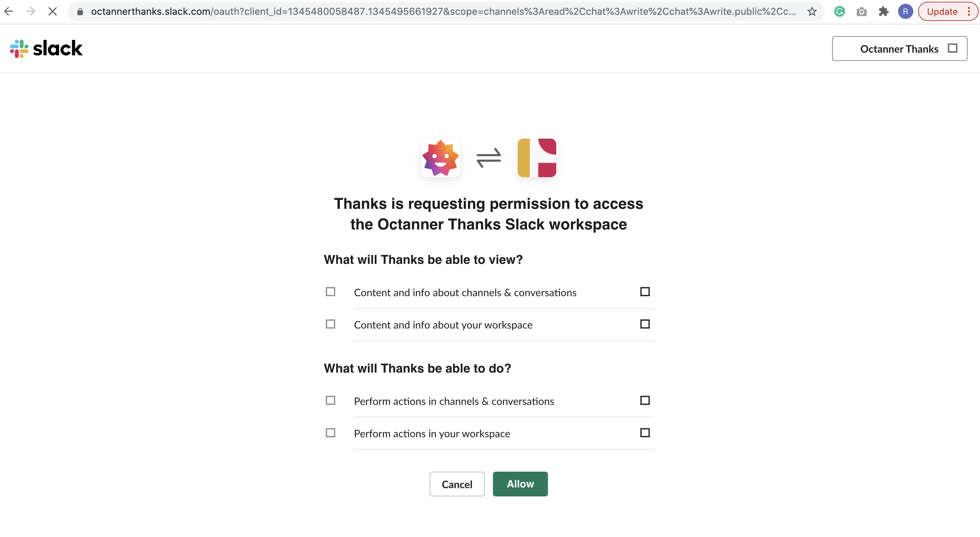Bookmark this page with the star icon

812,12
